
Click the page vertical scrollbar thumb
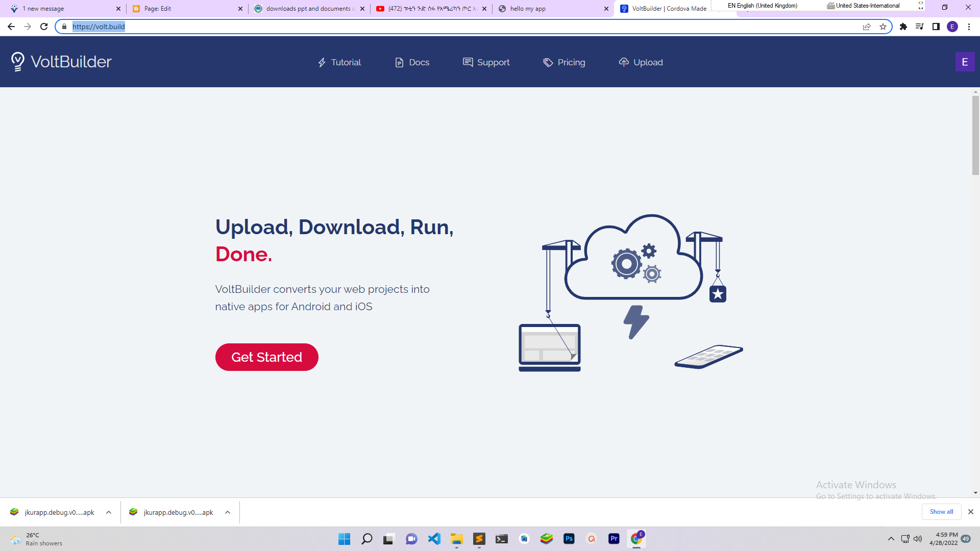975,135
